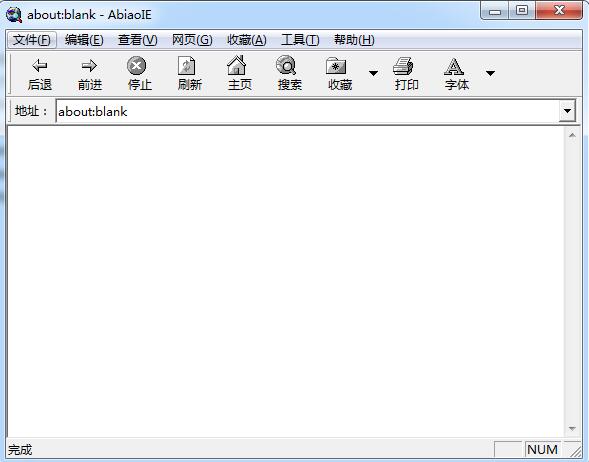Open the 文件(F) menu
Screen dimensions: 589x462
coord(32,40)
